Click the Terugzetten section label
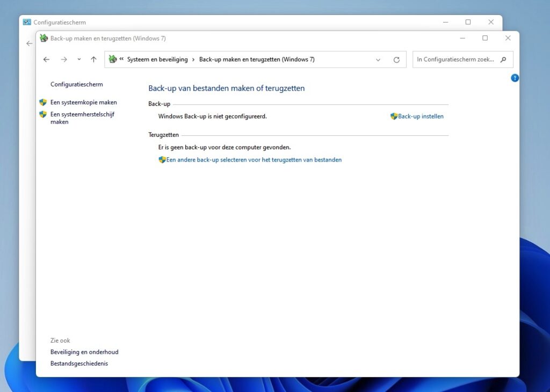The width and height of the screenshot is (550, 392). tap(163, 135)
